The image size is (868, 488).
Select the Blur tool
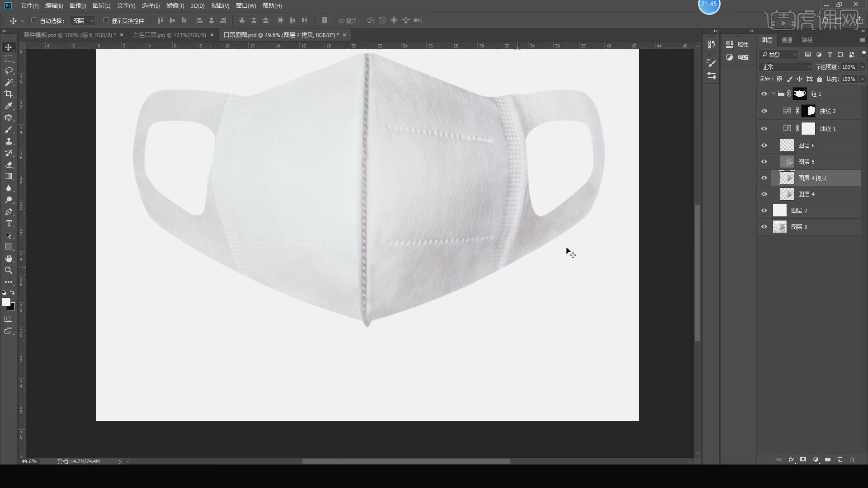[x=9, y=188]
